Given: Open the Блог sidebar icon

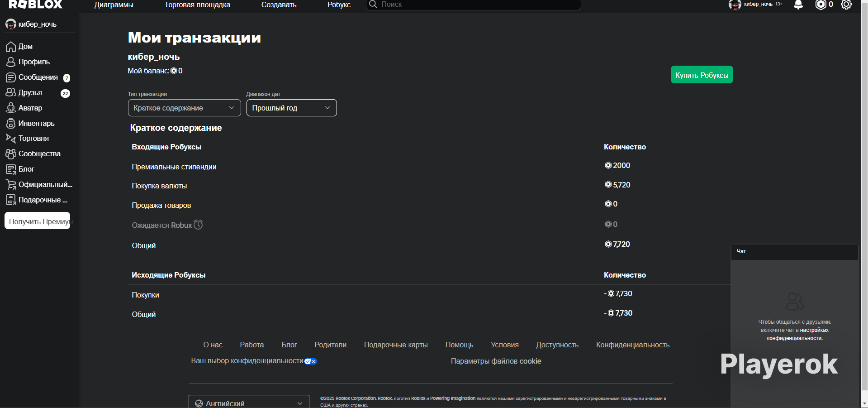Looking at the screenshot, I should tap(11, 169).
